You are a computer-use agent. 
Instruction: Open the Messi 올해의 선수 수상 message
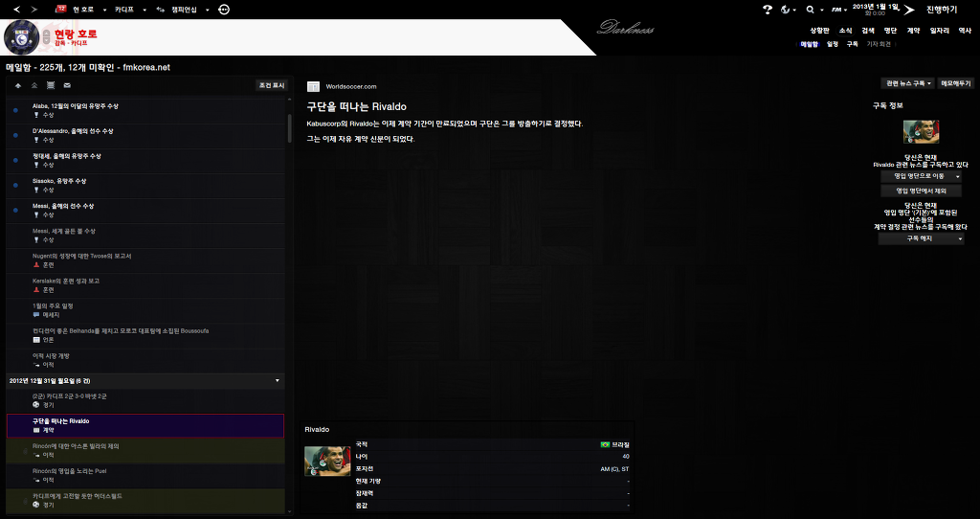click(x=145, y=211)
